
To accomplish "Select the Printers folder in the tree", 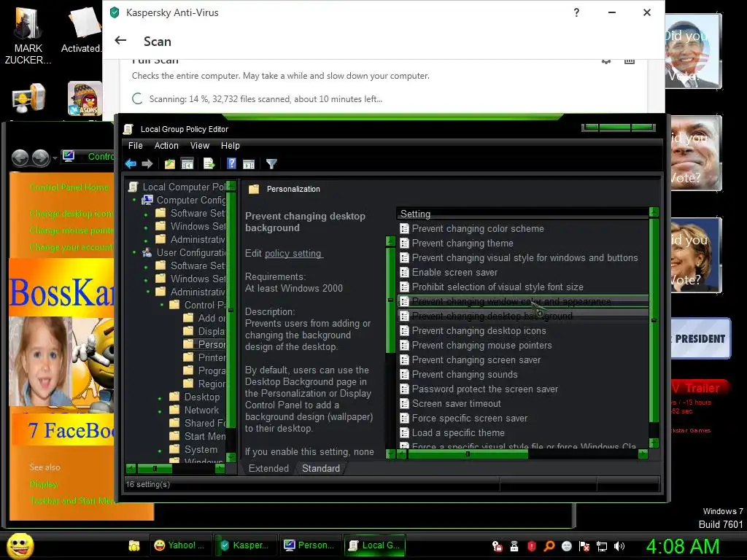I will [x=205, y=357].
